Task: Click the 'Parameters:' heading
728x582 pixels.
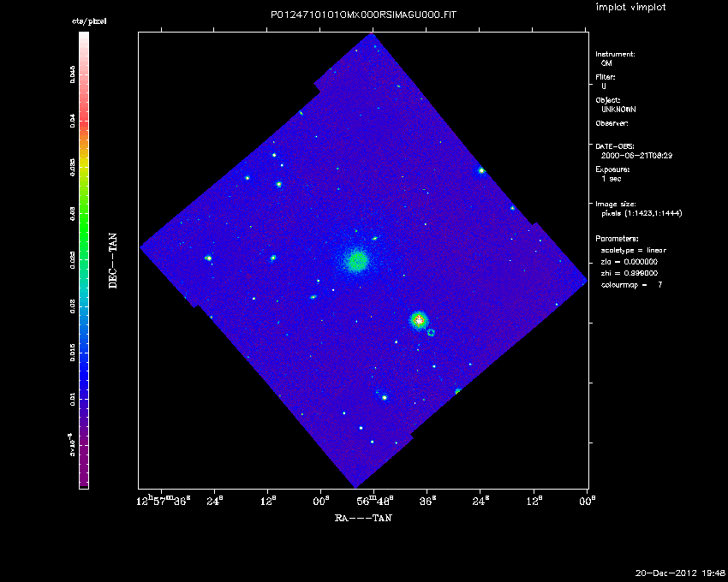Action: pos(617,239)
